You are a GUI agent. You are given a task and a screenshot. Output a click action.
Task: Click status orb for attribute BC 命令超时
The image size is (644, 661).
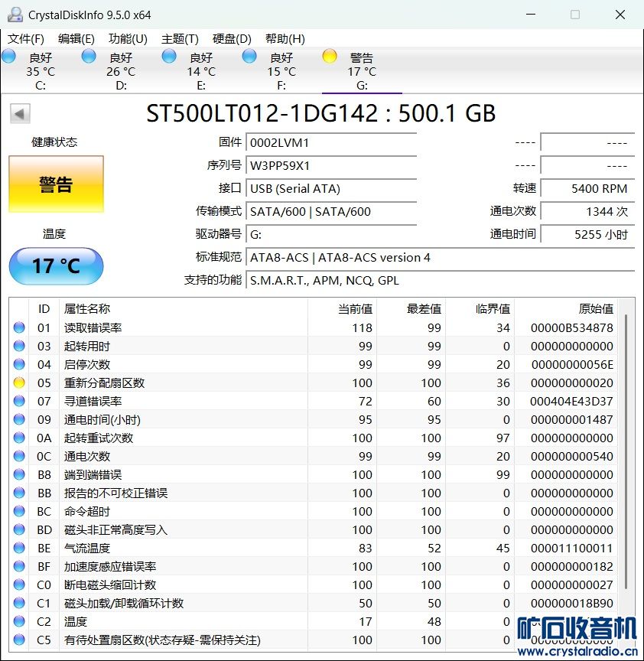tap(19, 511)
